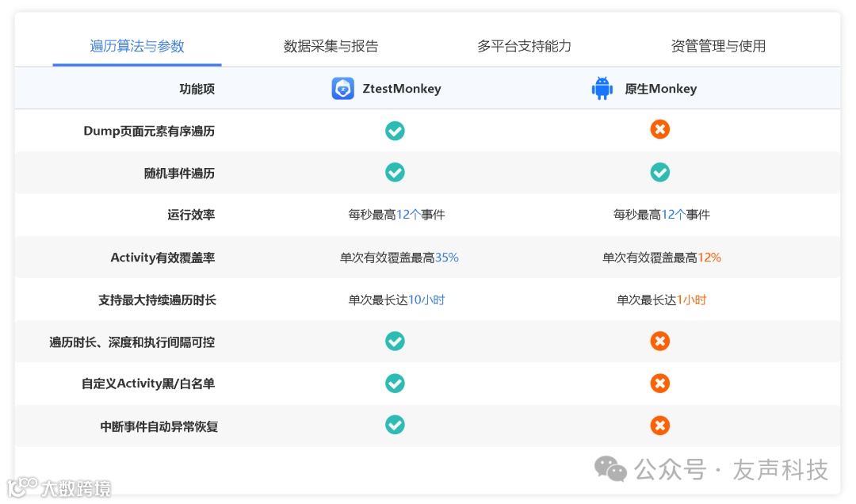856x504 pixels.
Task: Select the 自定义Activity黑/白名单 row label
Action: (x=148, y=384)
